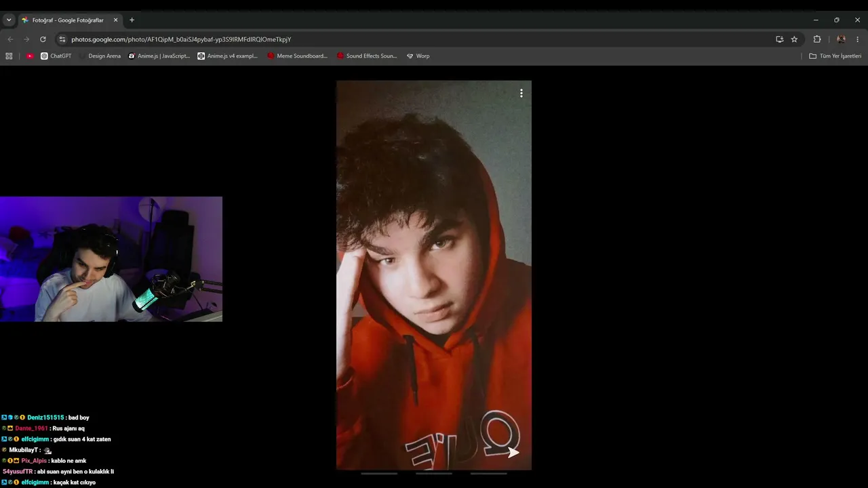The width and height of the screenshot is (868, 488).
Task: Open the Extensions puzzle icon
Action: pyautogui.click(x=817, y=39)
